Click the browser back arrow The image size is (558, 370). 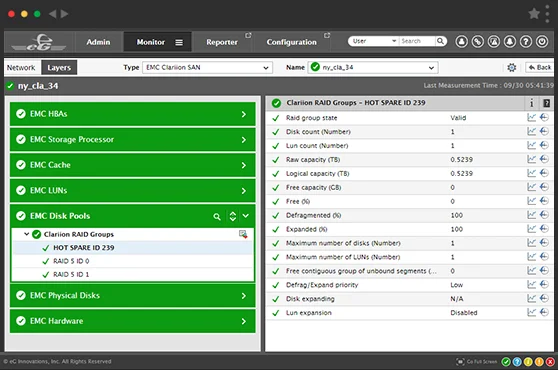[53, 14]
